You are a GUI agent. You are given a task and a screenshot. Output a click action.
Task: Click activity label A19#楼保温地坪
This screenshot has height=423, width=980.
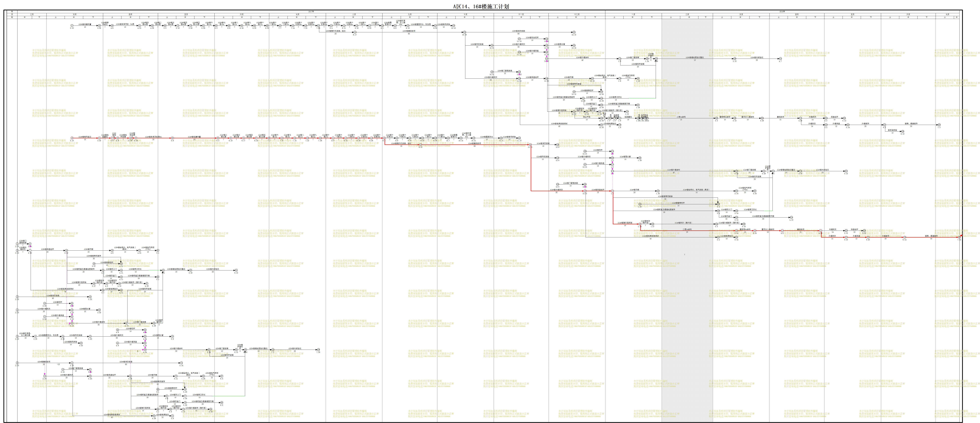[x=48, y=250]
